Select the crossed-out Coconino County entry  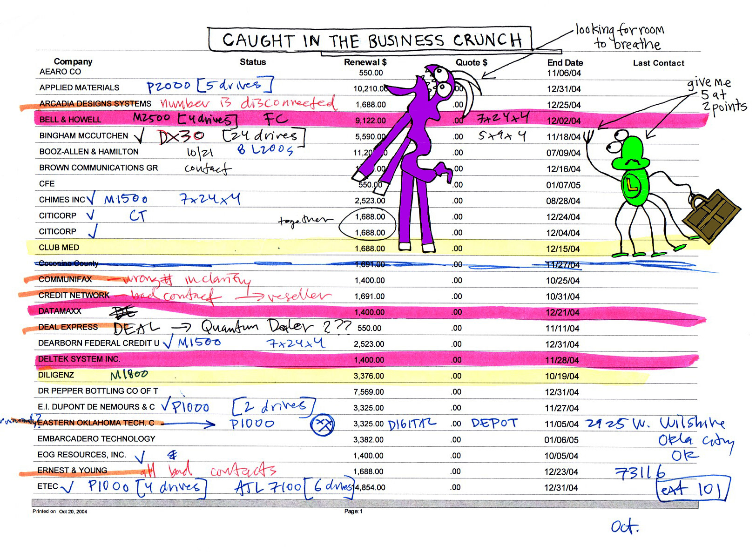(69, 263)
